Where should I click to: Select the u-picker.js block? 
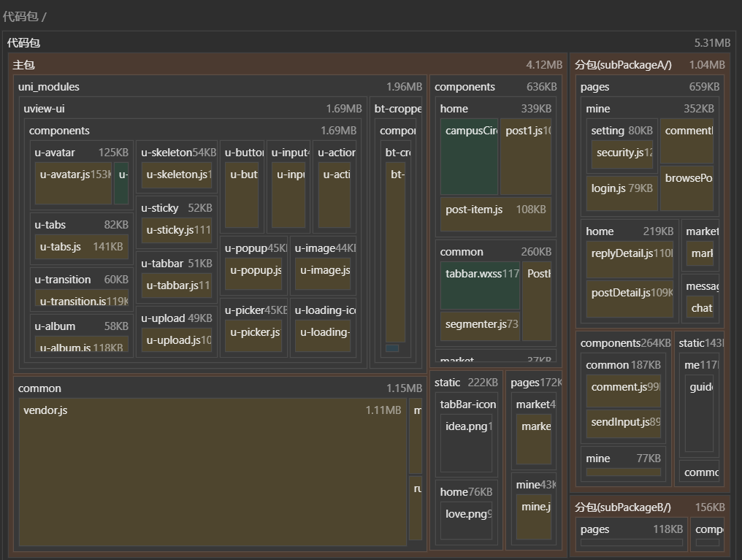(x=253, y=335)
